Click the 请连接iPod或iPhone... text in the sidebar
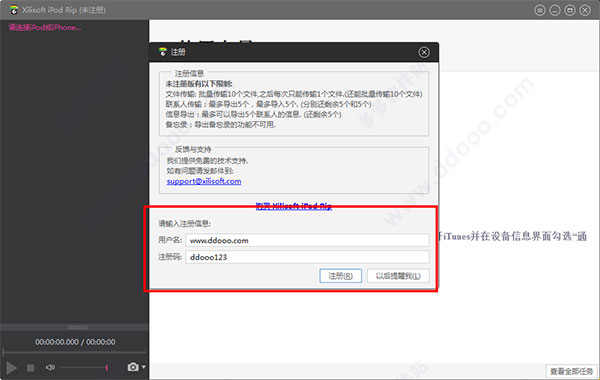Image resolution: width=600 pixels, height=380 pixels. point(45,28)
